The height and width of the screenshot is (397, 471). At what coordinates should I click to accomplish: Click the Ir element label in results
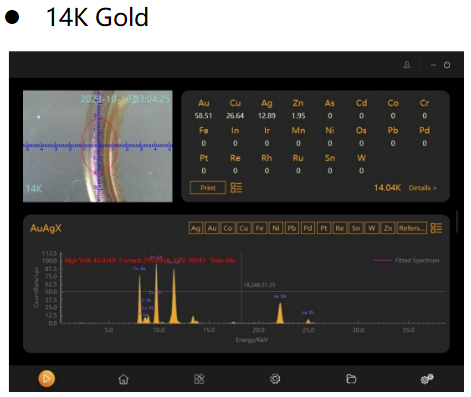(x=267, y=130)
